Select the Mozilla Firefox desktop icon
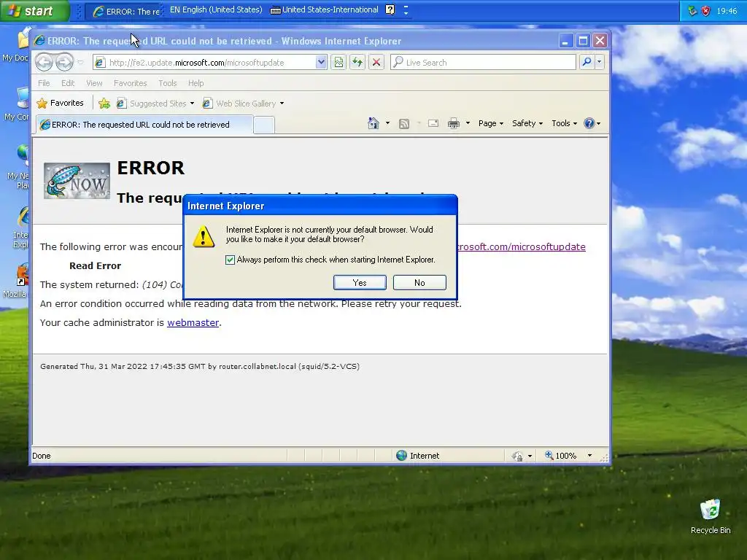Image resolution: width=747 pixels, height=560 pixels. [15, 281]
